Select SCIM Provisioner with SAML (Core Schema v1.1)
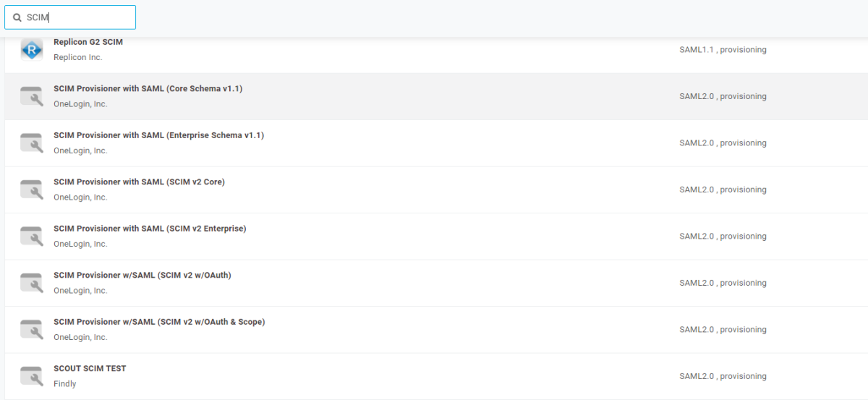868x400 pixels. coord(148,89)
